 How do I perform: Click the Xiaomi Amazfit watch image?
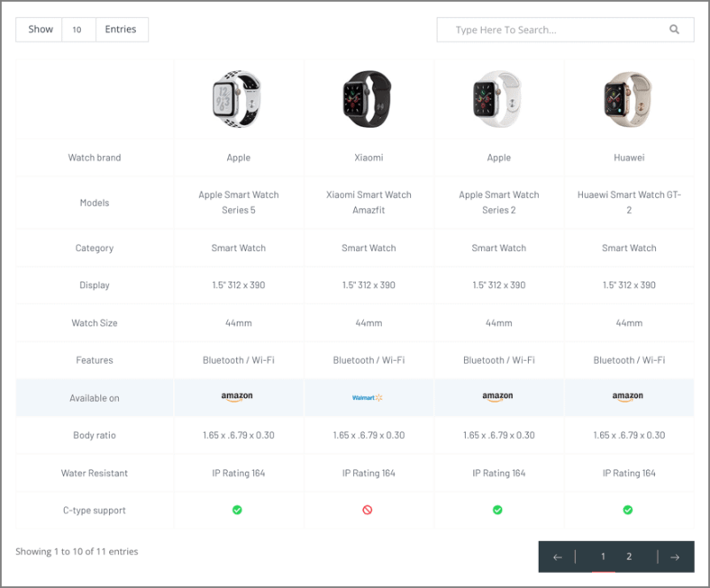coord(368,98)
